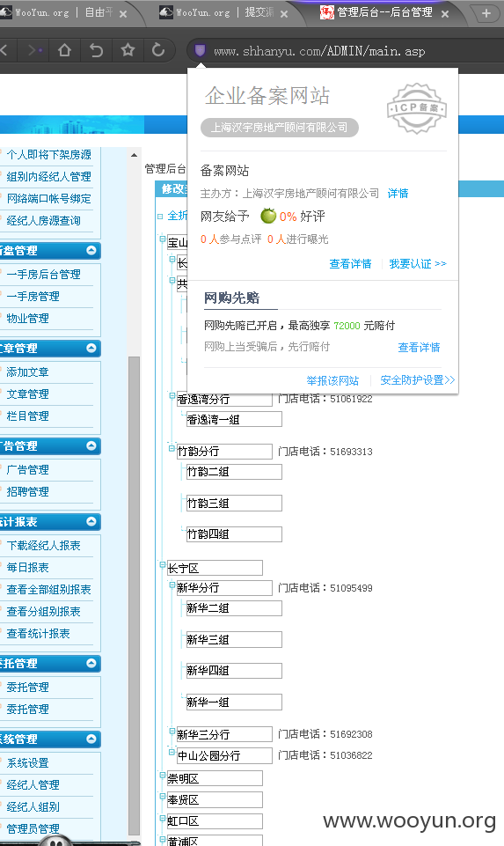
Task: Open 个人即将下架房源 menu item
Action: coord(48,155)
